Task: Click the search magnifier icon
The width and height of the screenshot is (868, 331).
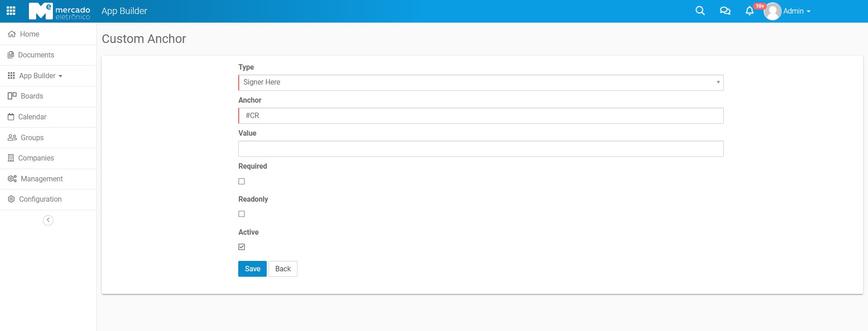Action: [700, 11]
